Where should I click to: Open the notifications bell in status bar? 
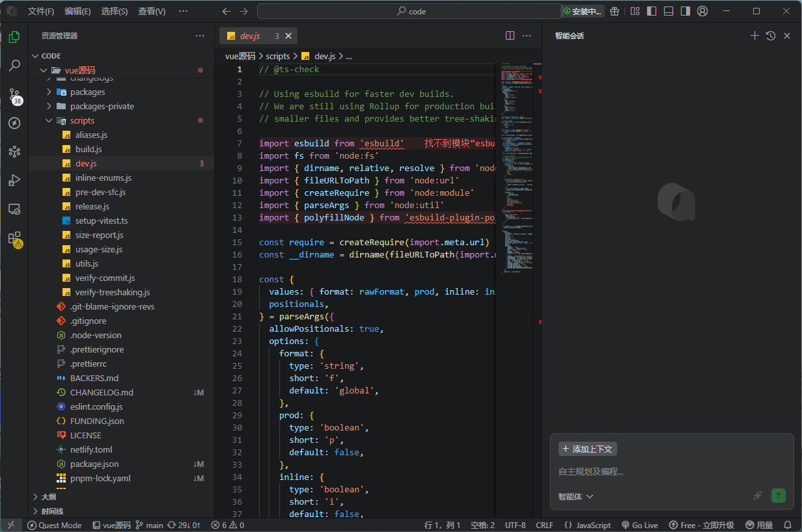(789, 525)
